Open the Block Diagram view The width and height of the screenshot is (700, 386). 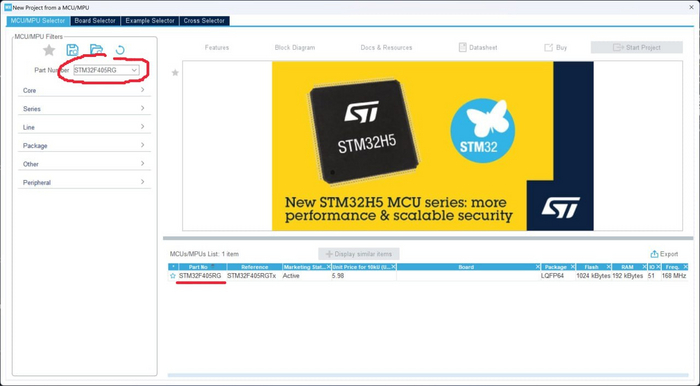[295, 47]
